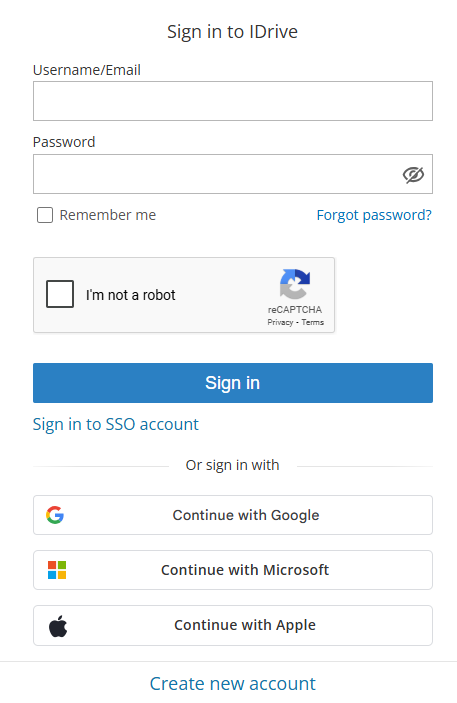
Task: Click the Microsoft logo icon
Action: click(x=57, y=570)
